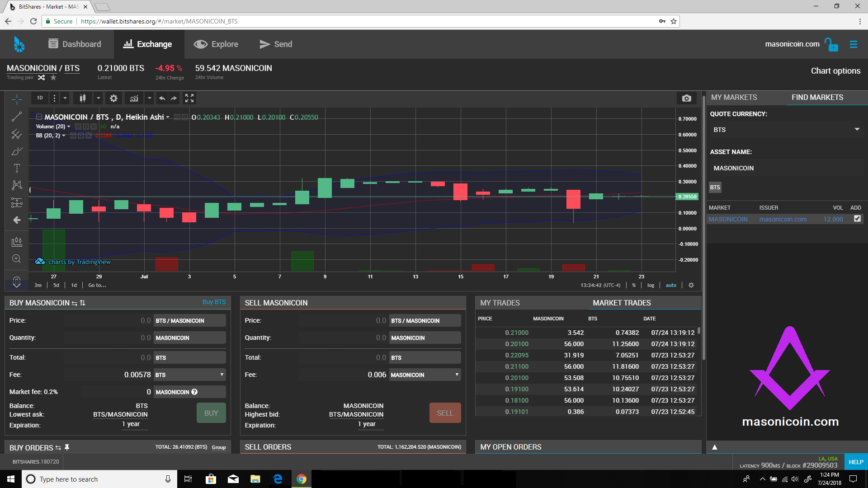Toggle fullscreen chart mode
Viewport: 868px width, 488px height.
[x=189, y=98]
